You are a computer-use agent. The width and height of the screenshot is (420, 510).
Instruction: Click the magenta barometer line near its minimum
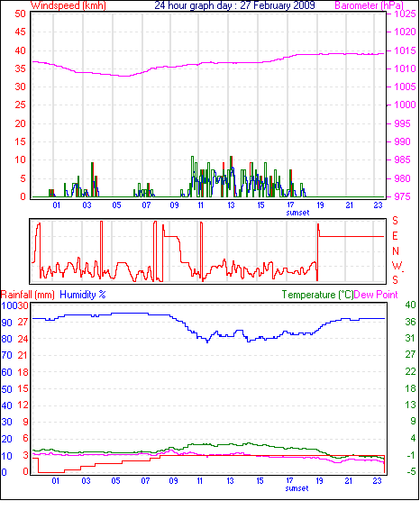click(x=123, y=76)
